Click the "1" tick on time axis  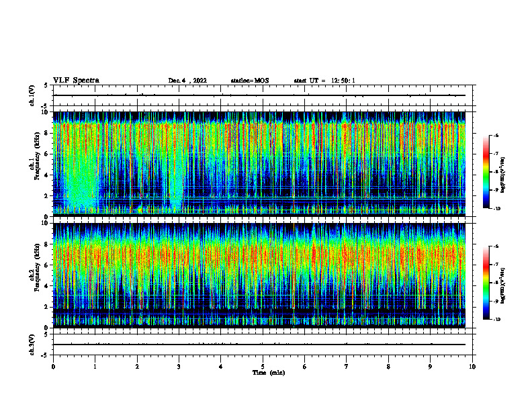coord(95,367)
